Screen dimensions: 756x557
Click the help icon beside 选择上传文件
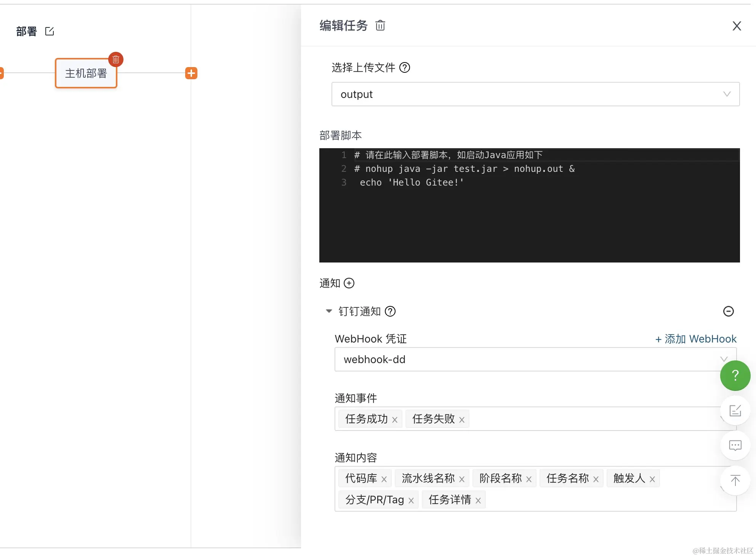[404, 68]
